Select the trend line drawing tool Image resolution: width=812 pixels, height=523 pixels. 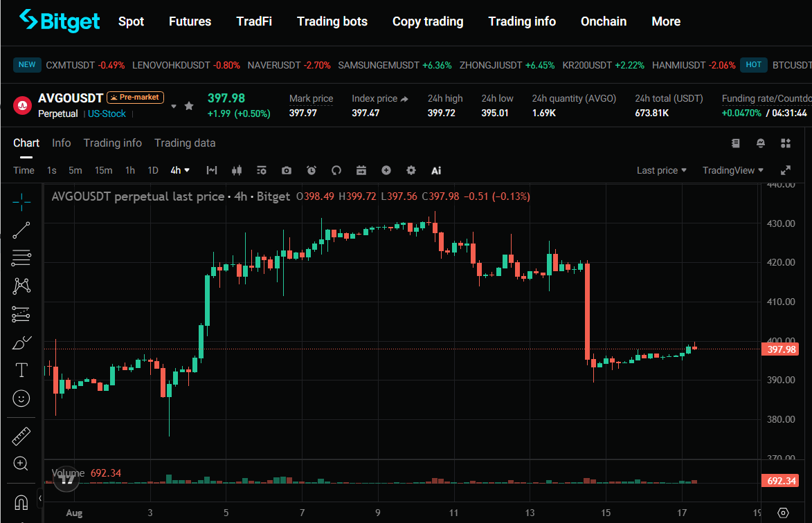21,230
